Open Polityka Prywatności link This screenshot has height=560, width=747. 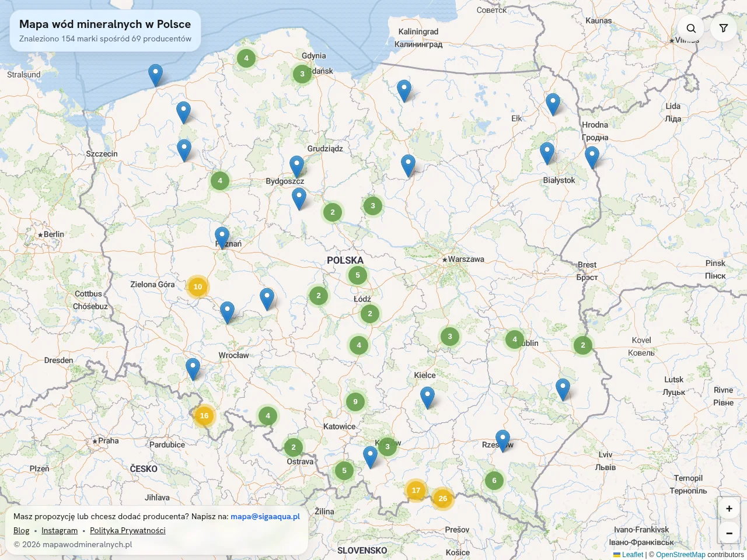(x=128, y=530)
